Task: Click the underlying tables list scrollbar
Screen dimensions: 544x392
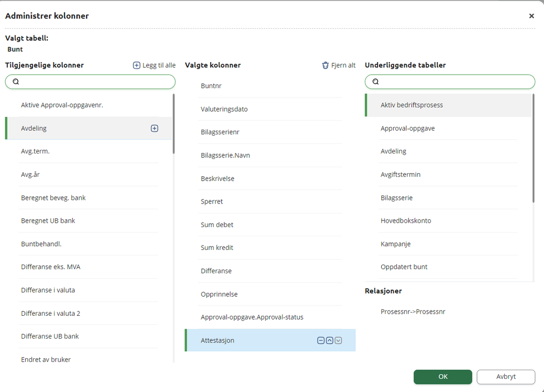Action: tap(533, 148)
